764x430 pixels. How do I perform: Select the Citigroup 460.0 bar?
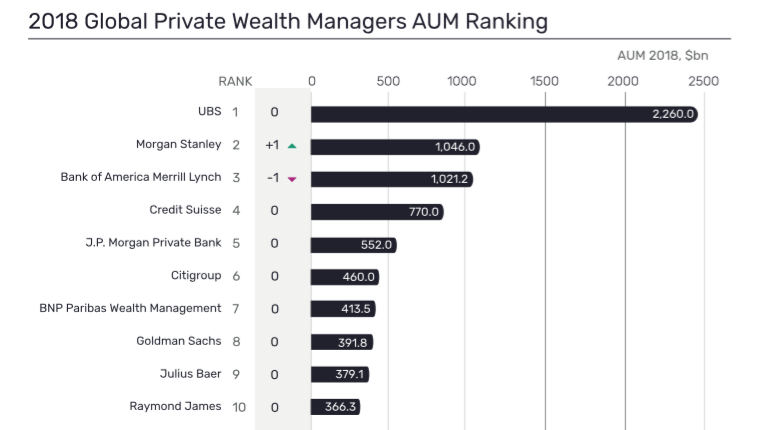345,277
